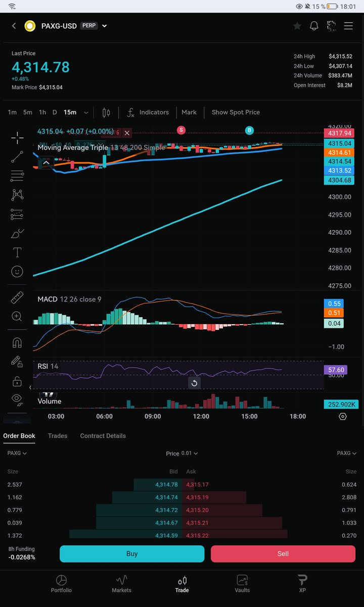Switch to the Contract Details tab
The height and width of the screenshot is (607, 364).
click(x=103, y=436)
